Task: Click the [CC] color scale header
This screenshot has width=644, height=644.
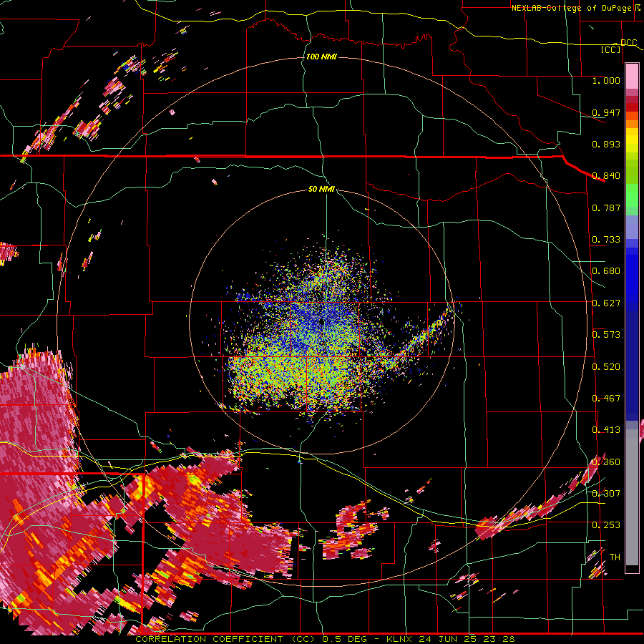Action: pos(611,49)
